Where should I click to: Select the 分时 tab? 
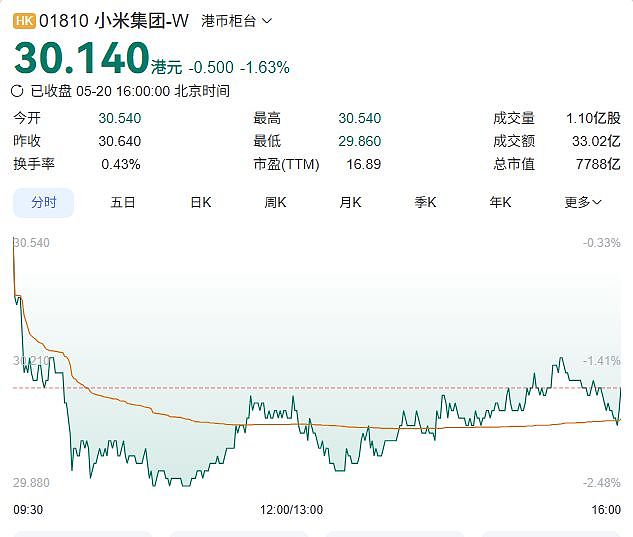point(44,202)
